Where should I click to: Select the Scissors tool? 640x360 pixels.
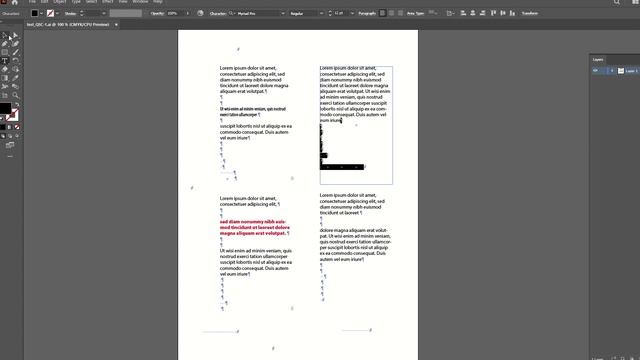coord(5,87)
